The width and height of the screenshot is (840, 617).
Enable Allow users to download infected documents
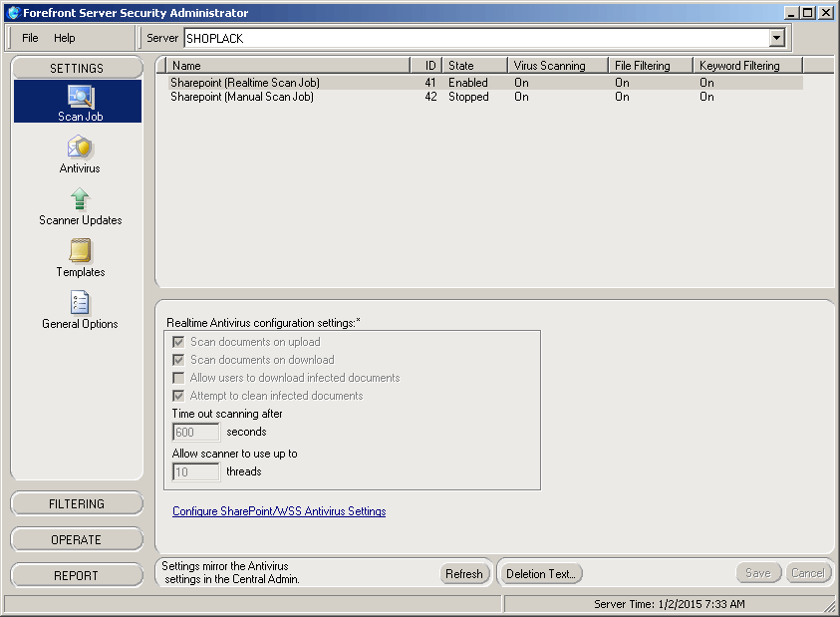178,378
